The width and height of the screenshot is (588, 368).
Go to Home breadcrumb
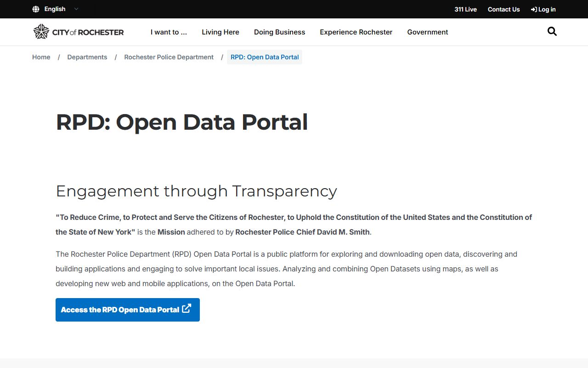41,57
